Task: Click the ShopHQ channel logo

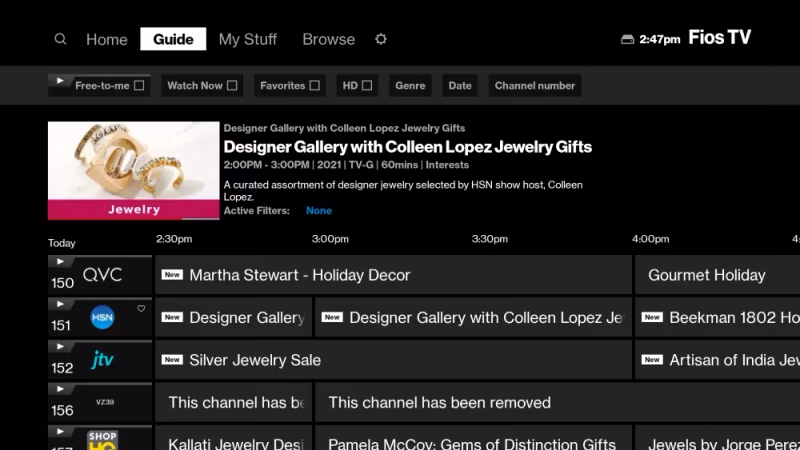Action: click(102, 439)
